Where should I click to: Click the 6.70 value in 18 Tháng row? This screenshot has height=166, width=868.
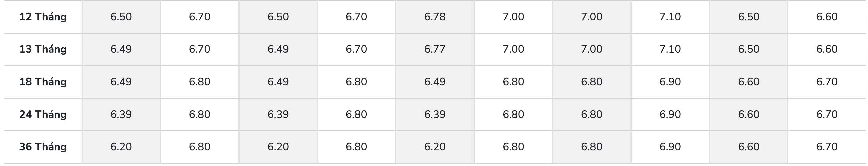pyautogui.click(x=827, y=82)
